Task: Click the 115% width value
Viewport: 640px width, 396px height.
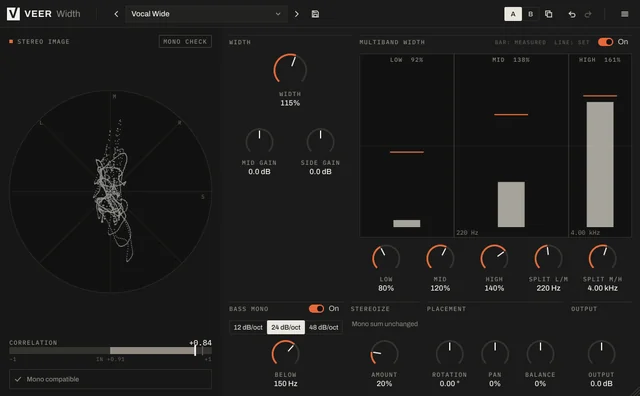Action: pyautogui.click(x=290, y=103)
